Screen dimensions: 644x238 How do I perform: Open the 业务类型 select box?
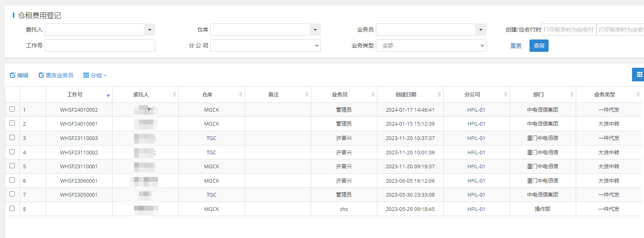point(431,45)
